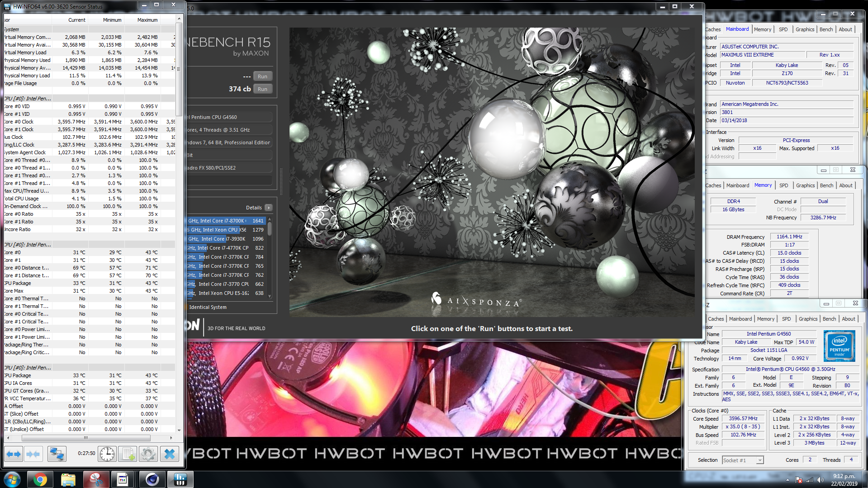The image size is (868, 488).
Task: Run the Cinebench OpenGL test
Action: pos(263,76)
